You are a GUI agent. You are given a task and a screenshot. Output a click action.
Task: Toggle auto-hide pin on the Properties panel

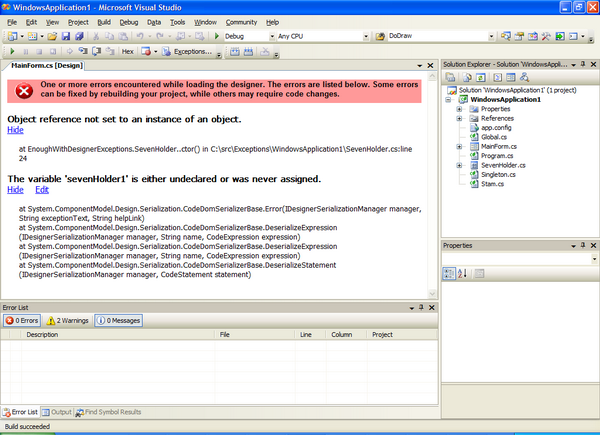[x=583, y=245]
